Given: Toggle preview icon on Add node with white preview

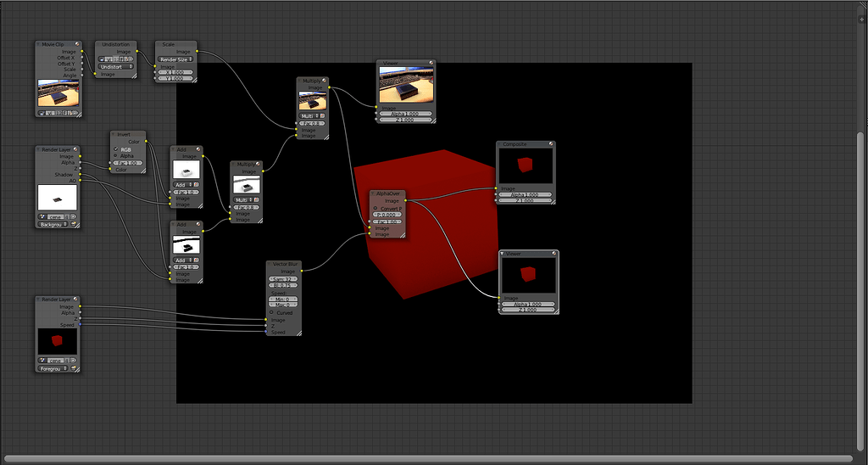Looking at the screenshot, I should pos(198,149).
